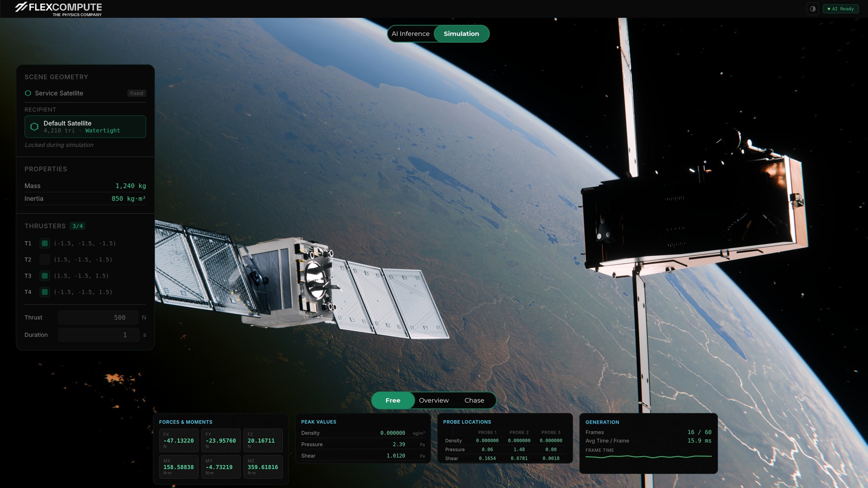The height and width of the screenshot is (488, 868).
Task: Switch camera to Overview
Action: tap(434, 400)
